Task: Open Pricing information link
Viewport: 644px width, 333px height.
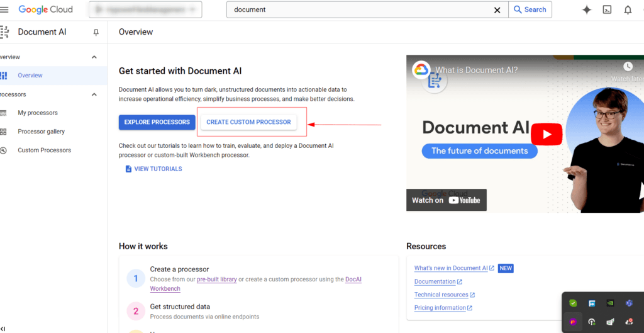Action: point(443,308)
